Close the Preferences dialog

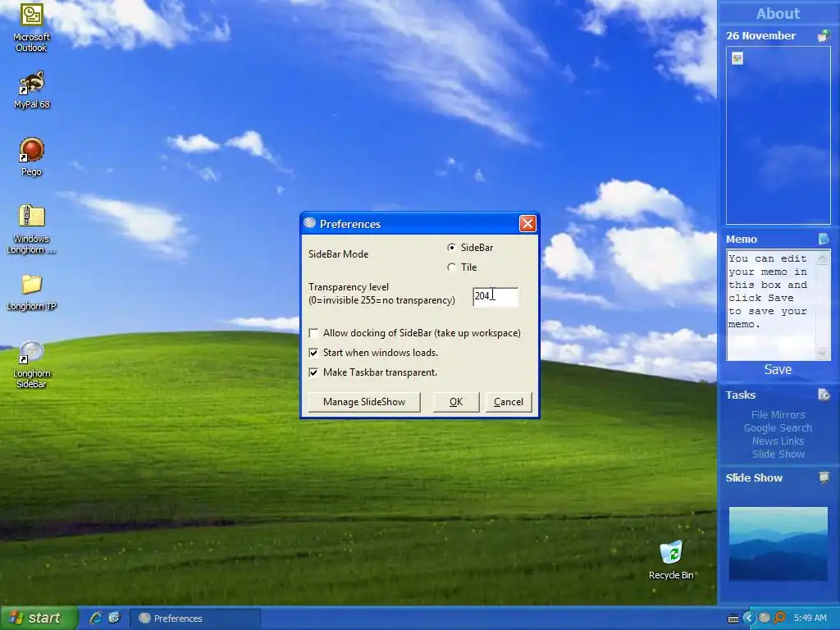click(x=527, y=224)
